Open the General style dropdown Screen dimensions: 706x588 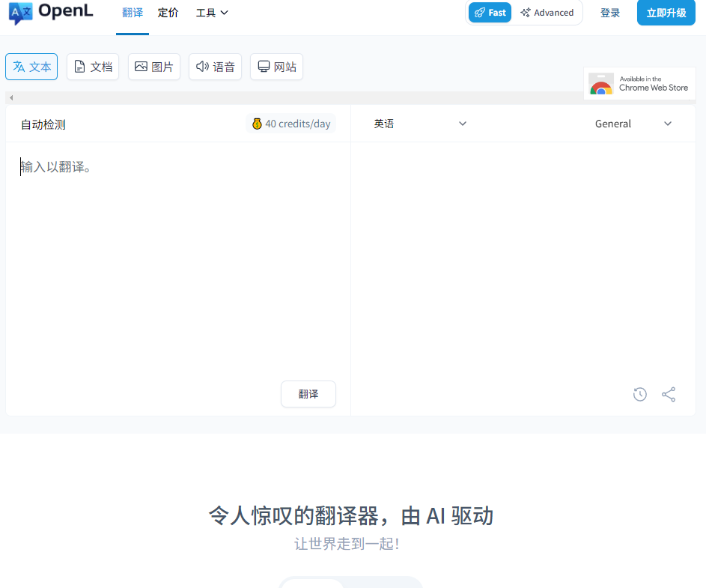[x=633, y=124]
